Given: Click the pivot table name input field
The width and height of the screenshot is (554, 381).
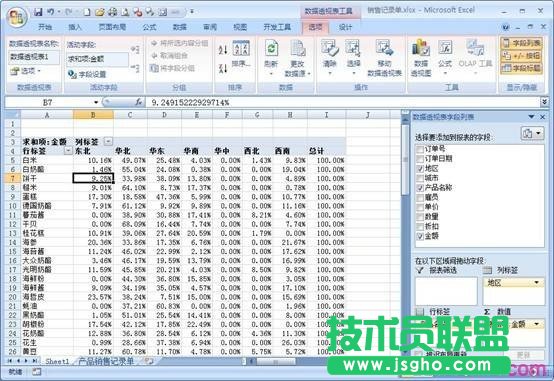Looking at the screenshot, I should pyautogui.click(x=34, y=57).
